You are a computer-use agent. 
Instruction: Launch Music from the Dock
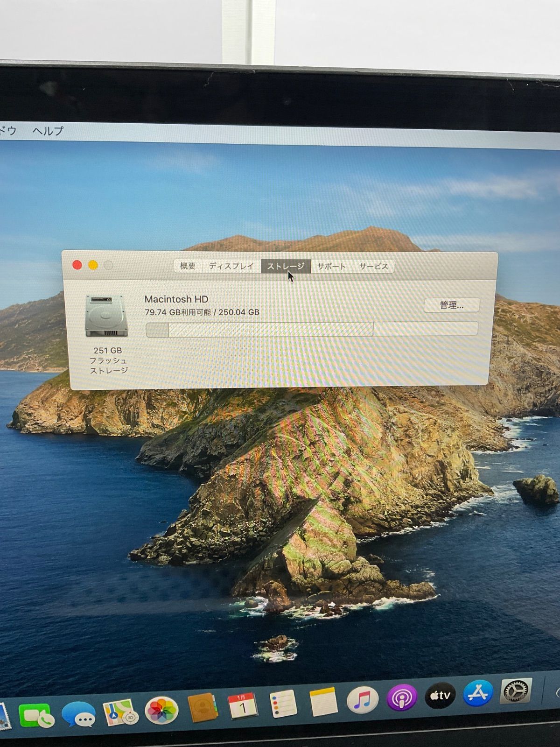pyautogui.click(x=363, y=699)
